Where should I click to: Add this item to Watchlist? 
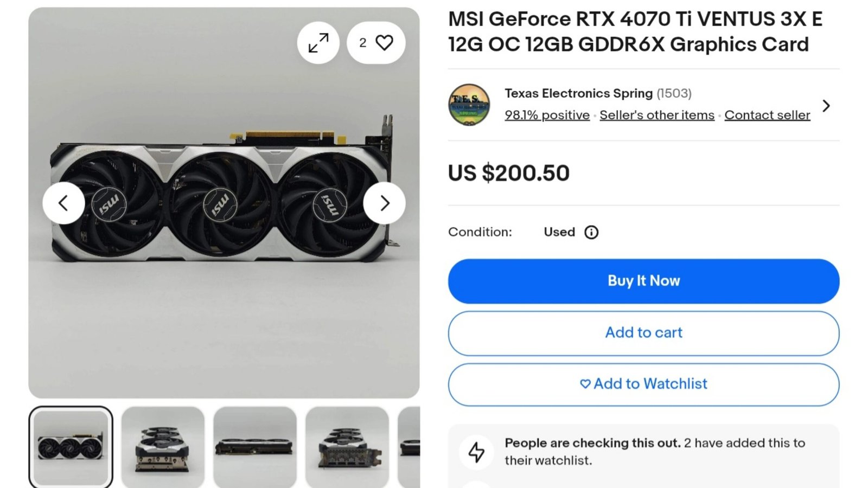click(643, 384)
